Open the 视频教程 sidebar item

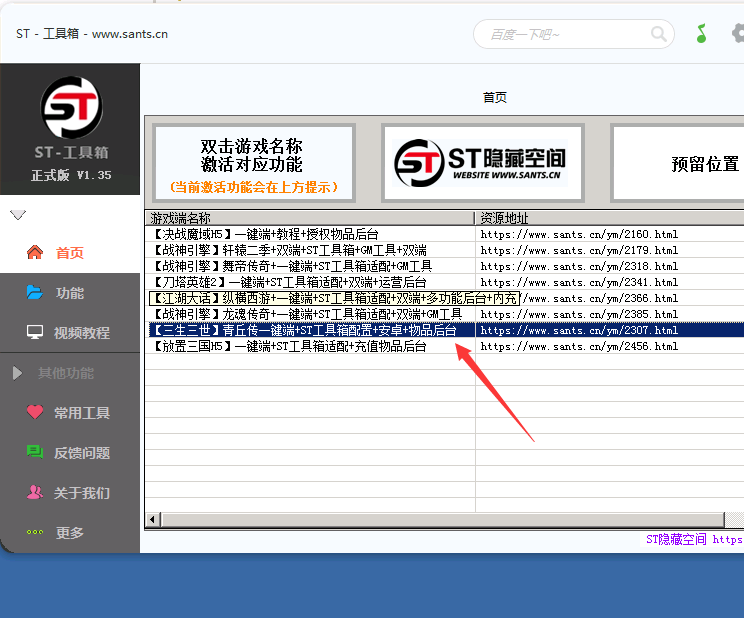pos(70,333)
